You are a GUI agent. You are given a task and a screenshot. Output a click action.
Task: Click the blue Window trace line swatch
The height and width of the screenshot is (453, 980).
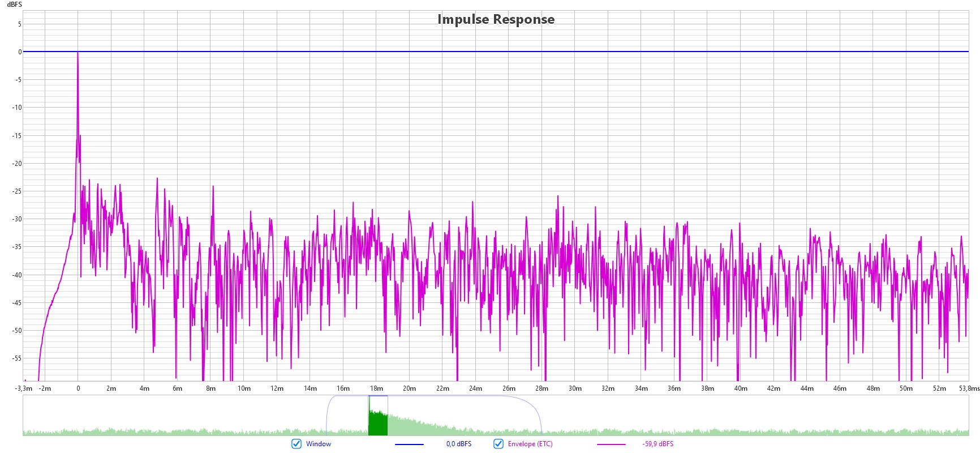pos(409,445)
